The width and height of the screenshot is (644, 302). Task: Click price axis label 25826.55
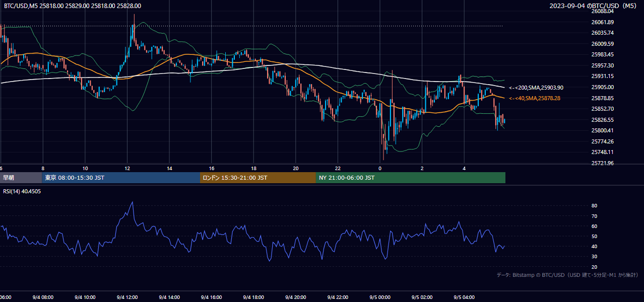pos(603,120)
